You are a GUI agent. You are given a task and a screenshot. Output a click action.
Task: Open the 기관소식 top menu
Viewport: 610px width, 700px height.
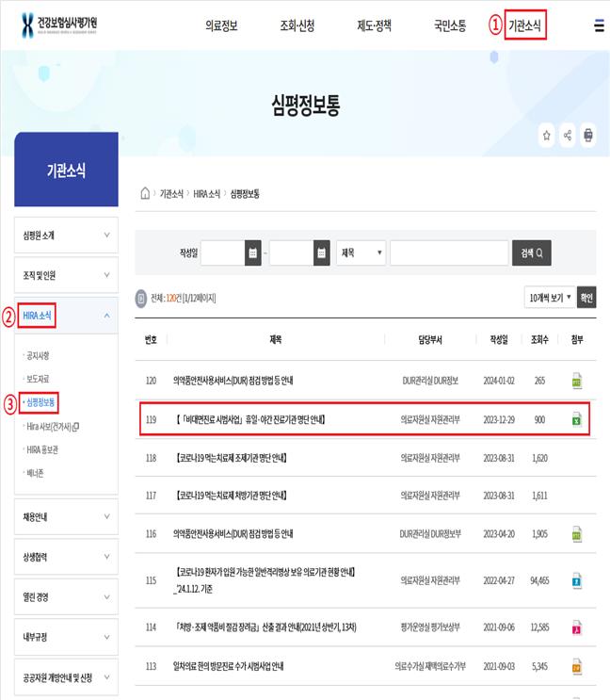pyautogui.click(x=524, y=25)
